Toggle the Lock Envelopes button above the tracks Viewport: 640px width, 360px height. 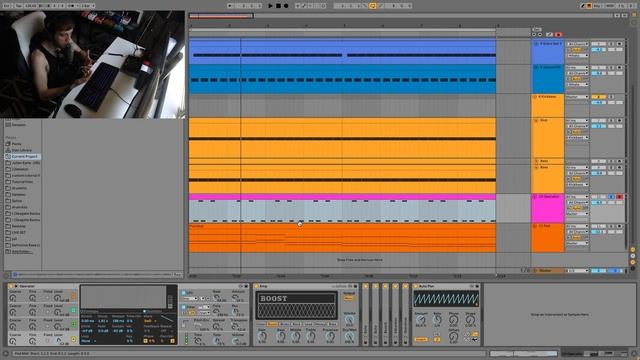[x=550, y=35]
